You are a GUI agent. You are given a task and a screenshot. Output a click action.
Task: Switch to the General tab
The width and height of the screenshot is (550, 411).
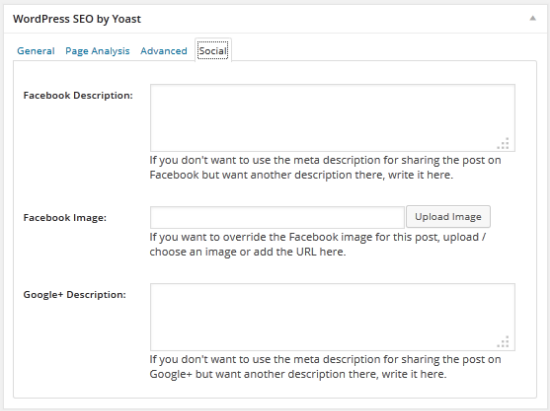(36, 51)
